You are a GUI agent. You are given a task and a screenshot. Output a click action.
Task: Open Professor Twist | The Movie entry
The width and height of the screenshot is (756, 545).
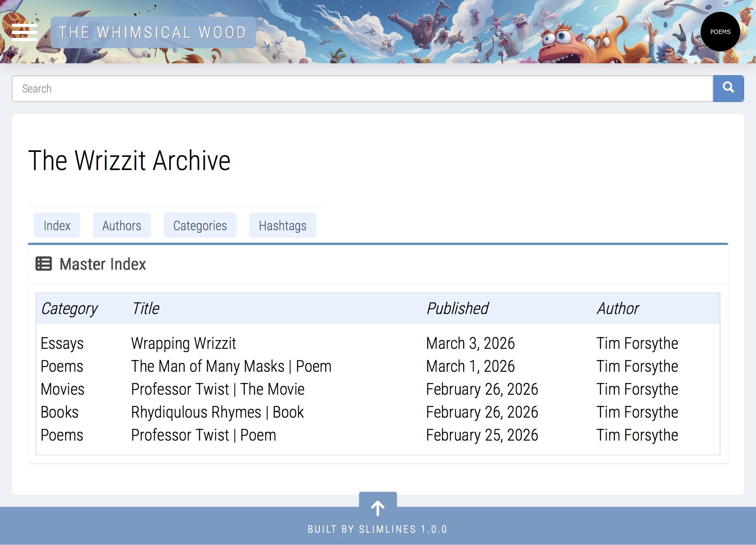click(x=217, y=389)
